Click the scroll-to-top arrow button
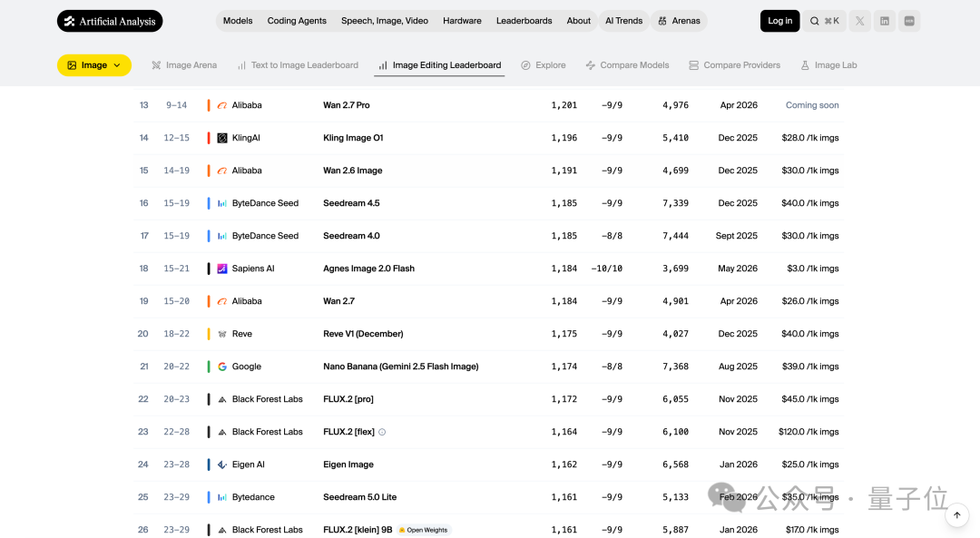Viewport: 980px width, 538px height. [x=957, y=515]
